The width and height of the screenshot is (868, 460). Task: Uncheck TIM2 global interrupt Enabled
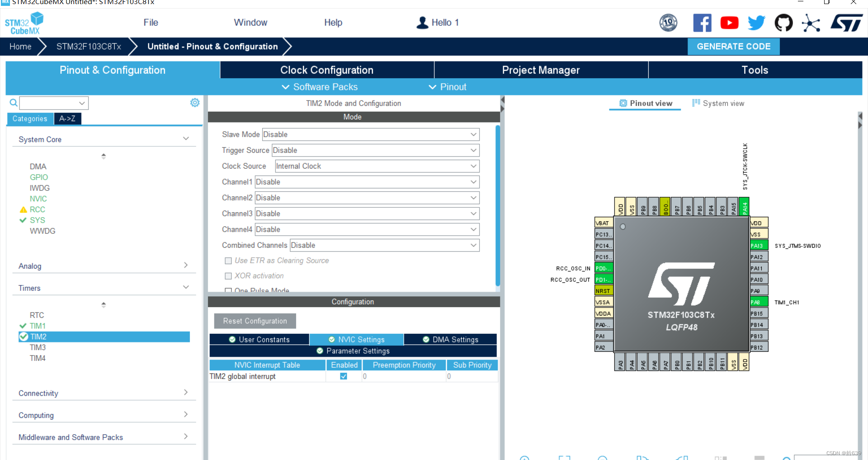[x=344, y=376]
